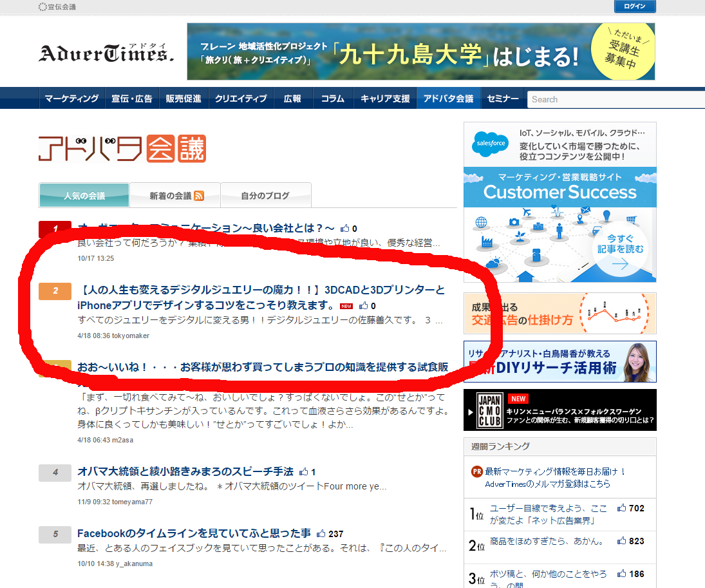The width and height of the screenshot is (705, 588).
Task: Click red NEW label in CMO banner
Action: (x=518, y=399)
